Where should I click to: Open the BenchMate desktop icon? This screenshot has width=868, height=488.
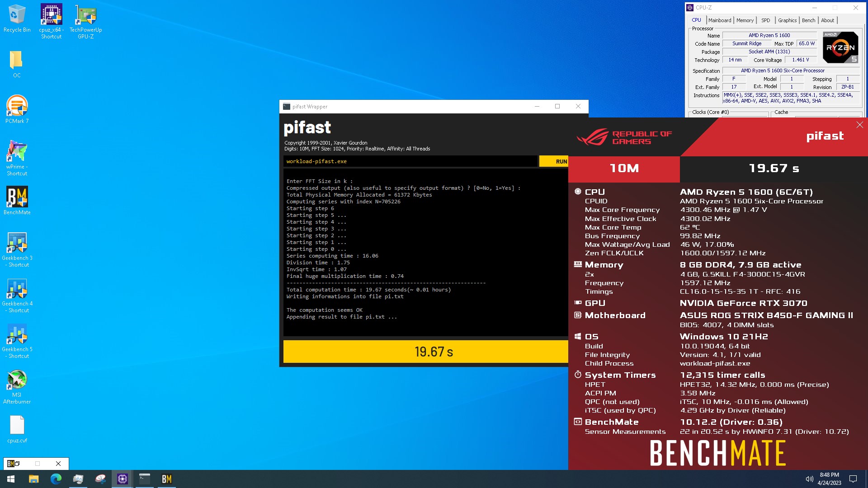(17, 200)
